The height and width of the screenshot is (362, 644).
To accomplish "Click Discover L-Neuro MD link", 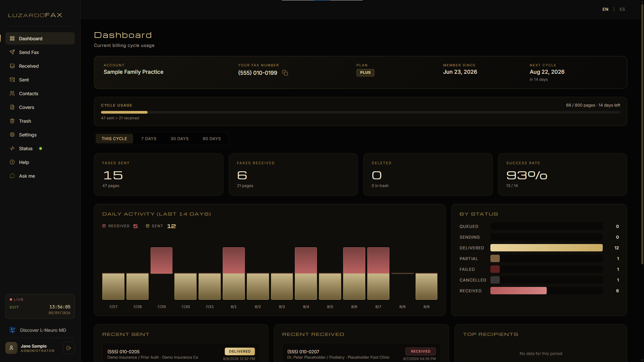I will coord(40,330).
